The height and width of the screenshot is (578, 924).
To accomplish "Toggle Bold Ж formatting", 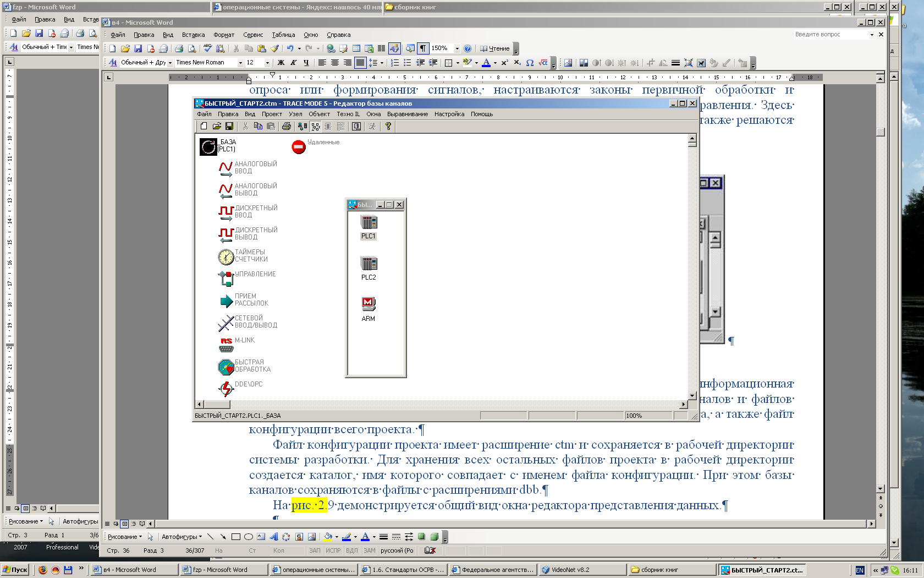I will [x=281, y=63].
